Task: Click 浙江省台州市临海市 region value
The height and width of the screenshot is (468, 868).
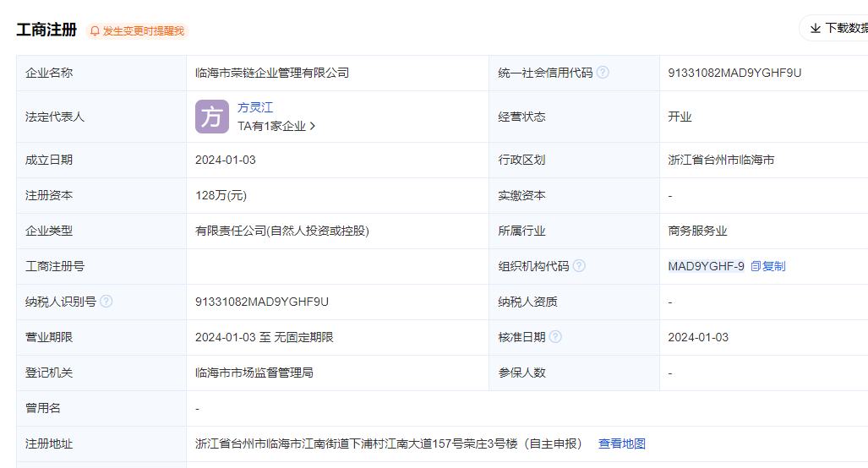Action: point(721,160)
